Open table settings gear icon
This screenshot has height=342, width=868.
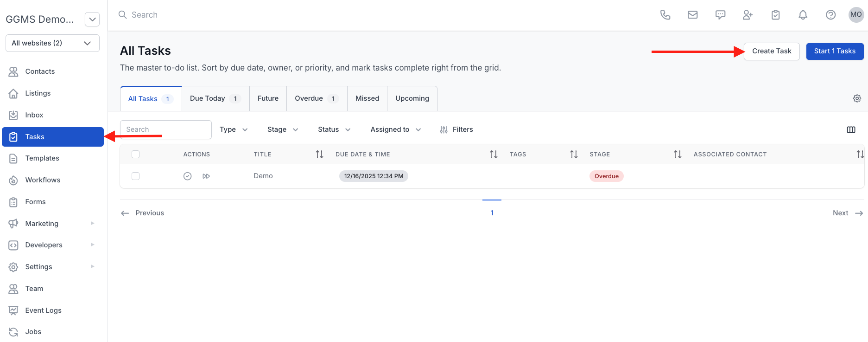[x=857, y=98]
